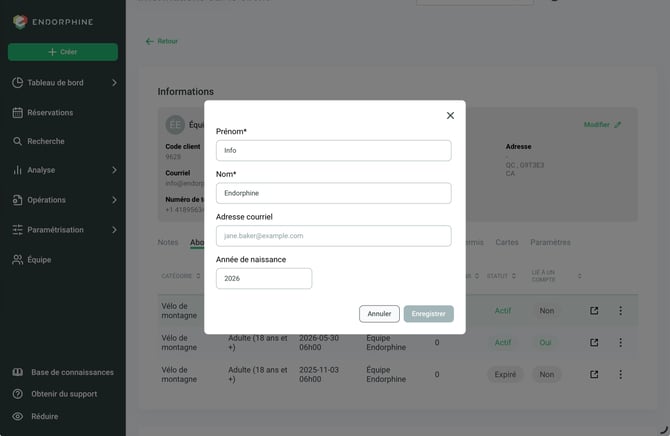Open the Base de connaissances book icon
The height and width of the screenshot is (436, 670).
point(18,372)
